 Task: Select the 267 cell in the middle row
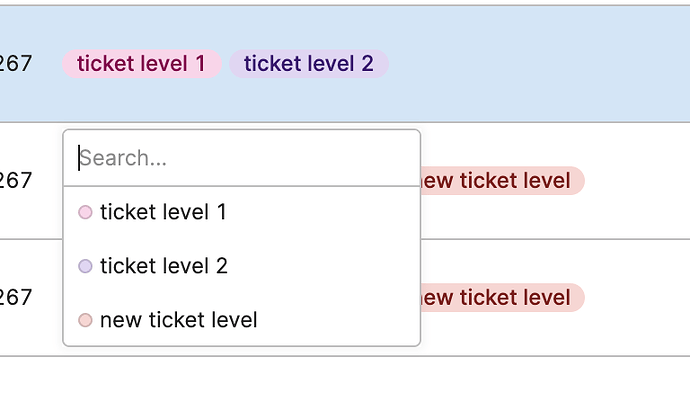[16, 180]
